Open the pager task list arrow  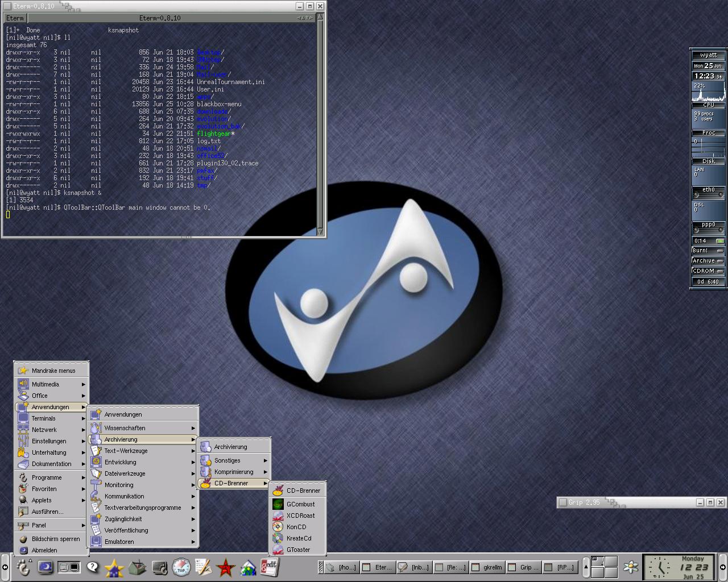coord(585,567)
